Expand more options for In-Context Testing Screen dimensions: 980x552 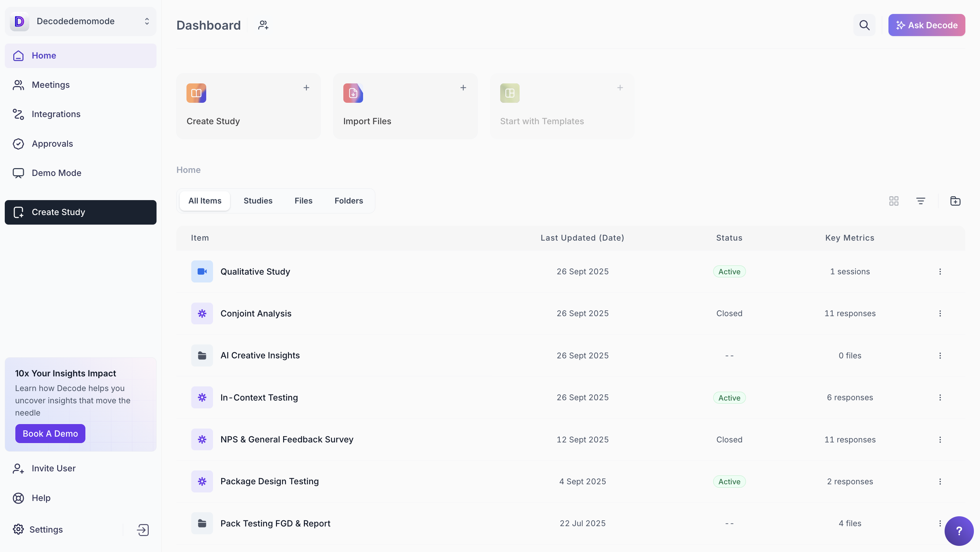[x=940, y=397]
